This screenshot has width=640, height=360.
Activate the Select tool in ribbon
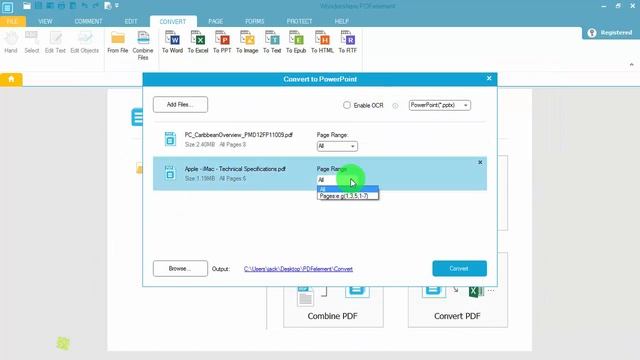pyautogui.click(x=32, y=42)
